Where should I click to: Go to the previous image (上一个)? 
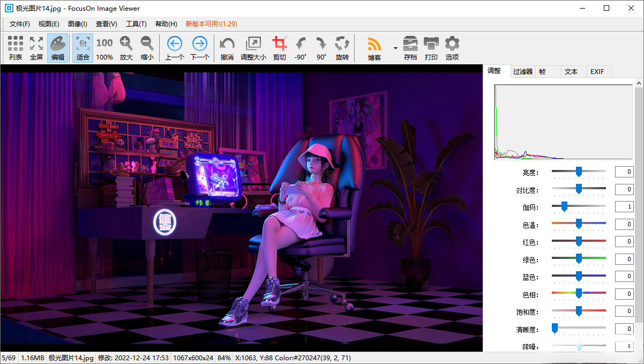tap(175, 48)
